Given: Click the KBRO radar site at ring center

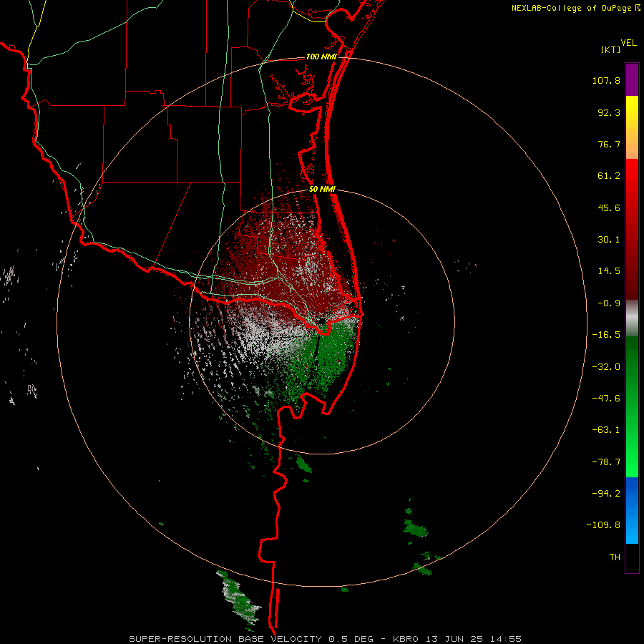Looking at the screenshot, I should pos(321,321).
